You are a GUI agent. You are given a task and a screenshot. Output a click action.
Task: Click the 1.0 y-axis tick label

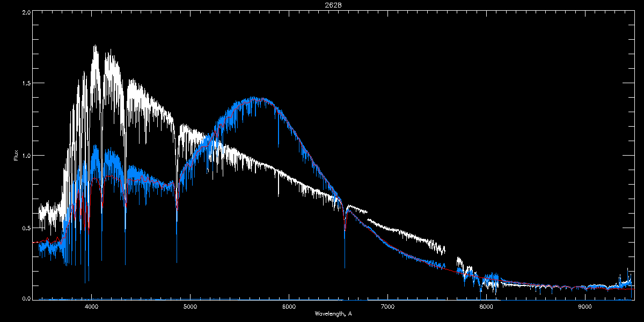point(26,156)
